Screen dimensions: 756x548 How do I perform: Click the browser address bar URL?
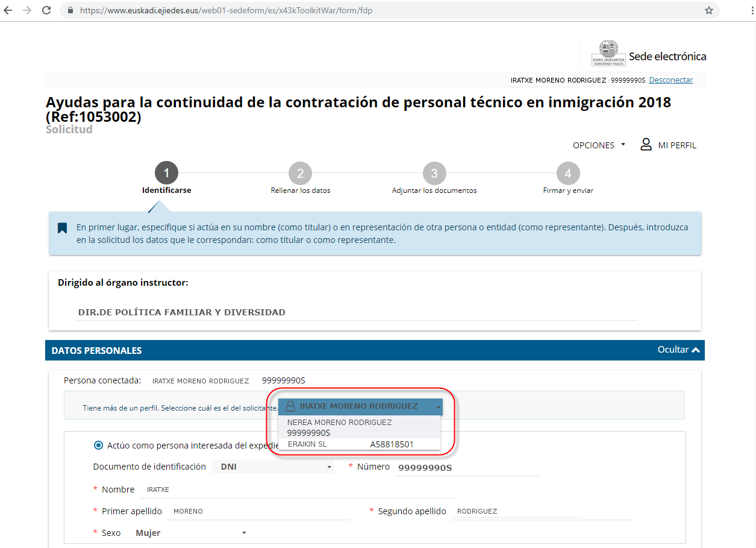[x=226, y=11]
